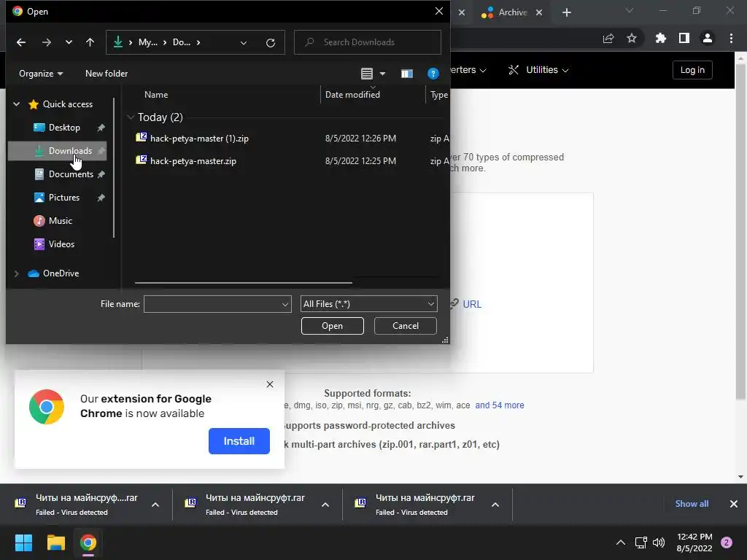Expand the OneDrive tree node
Viewport: 747px width, 560px height.
point(16,273)
